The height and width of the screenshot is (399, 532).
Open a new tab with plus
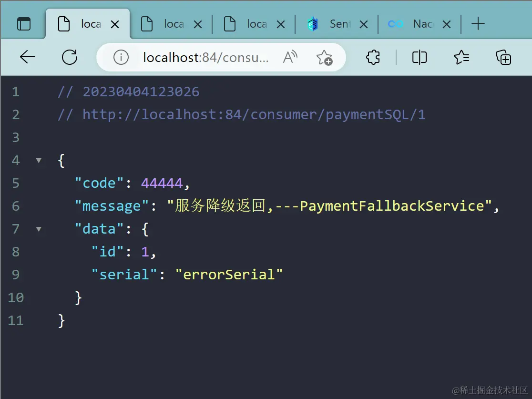coord(478,24)
